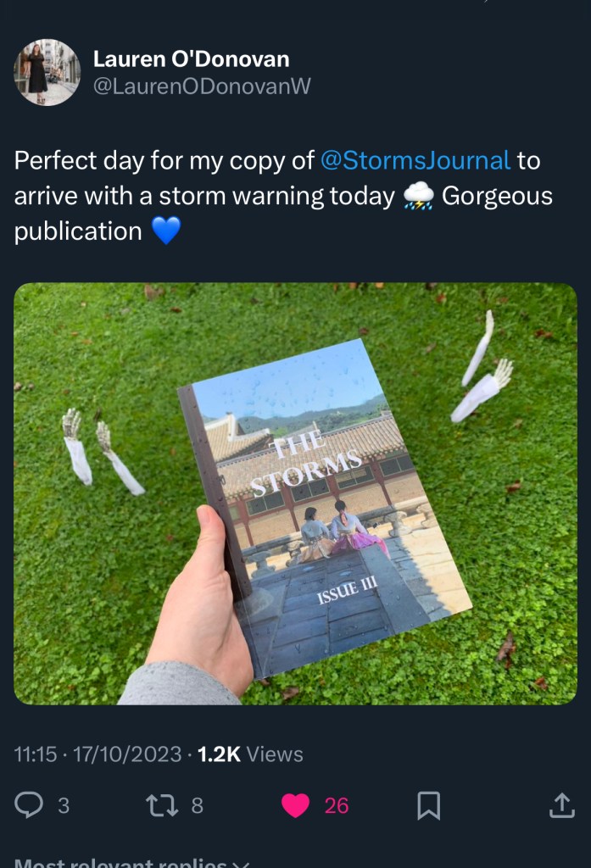
Task: Toggle the bookmark for this tweet
Action: [429, 805]
